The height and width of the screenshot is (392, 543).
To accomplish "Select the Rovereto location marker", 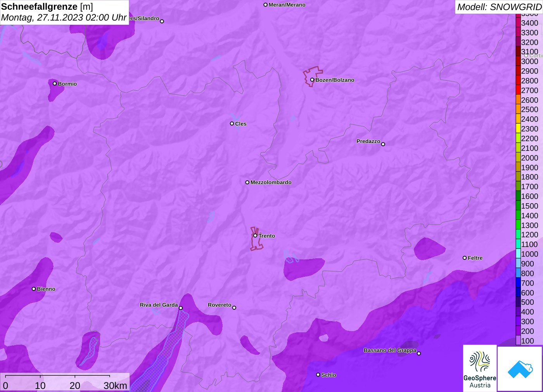I will click(x=234, y=308).
